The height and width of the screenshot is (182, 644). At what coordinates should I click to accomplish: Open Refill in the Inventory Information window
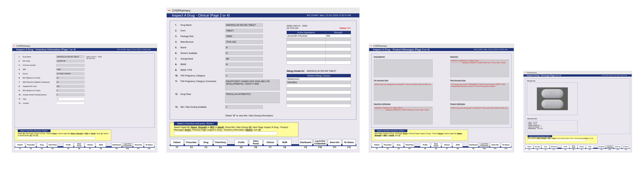pyautogui.click(x=101, y=145)
